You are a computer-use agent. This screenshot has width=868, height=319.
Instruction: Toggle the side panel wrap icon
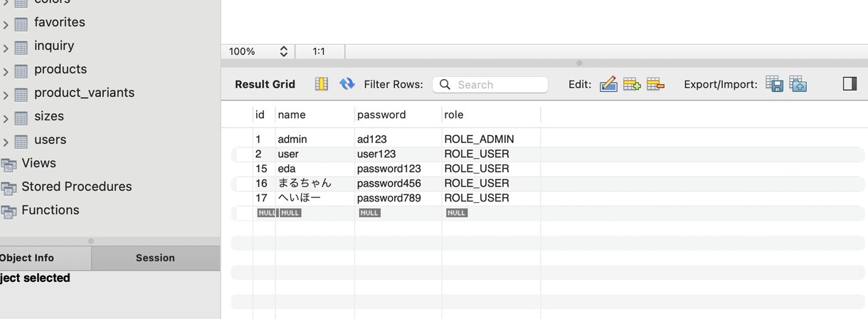pos(850,84)
